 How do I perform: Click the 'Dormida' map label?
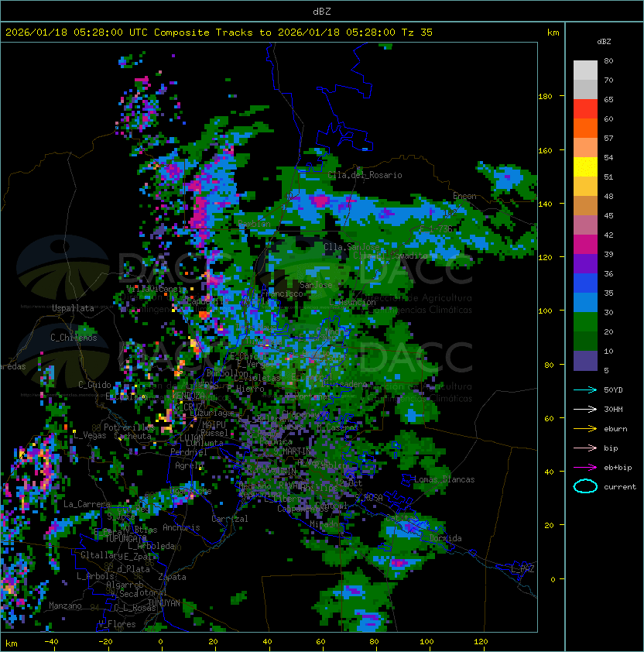[x=445, y=538]
